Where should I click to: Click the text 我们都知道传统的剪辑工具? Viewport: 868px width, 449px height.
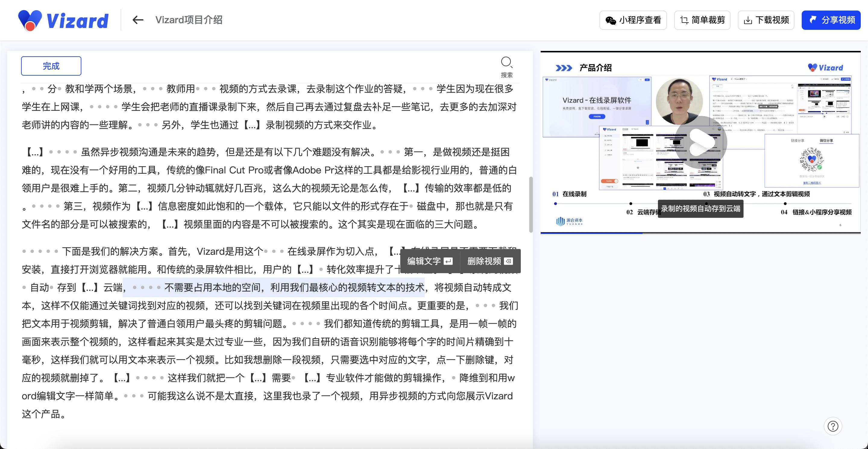pyautogui.click(x=382, y=324)
